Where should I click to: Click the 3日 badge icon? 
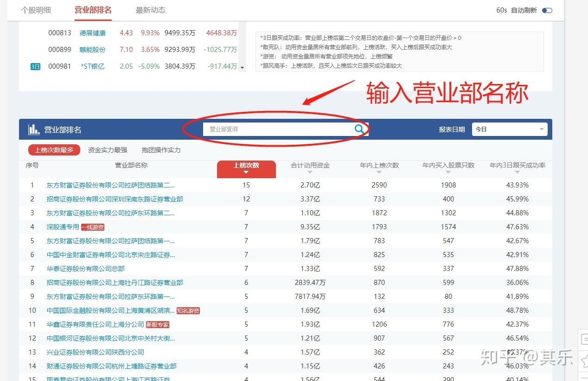36,66
